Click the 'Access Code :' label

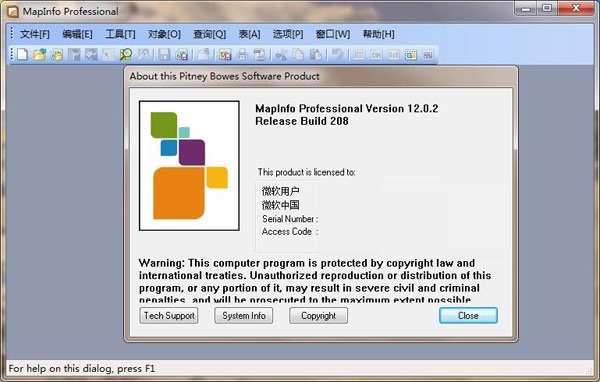tap(290, 232)
